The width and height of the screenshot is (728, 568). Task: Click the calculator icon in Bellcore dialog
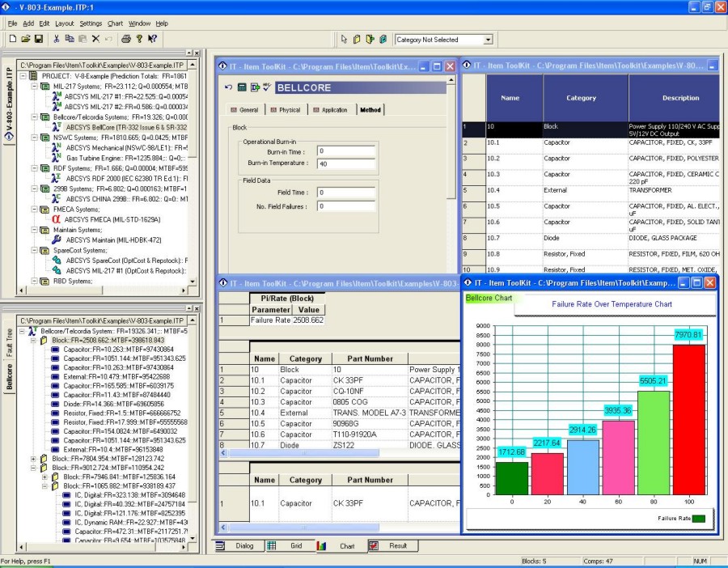point(242,87)
